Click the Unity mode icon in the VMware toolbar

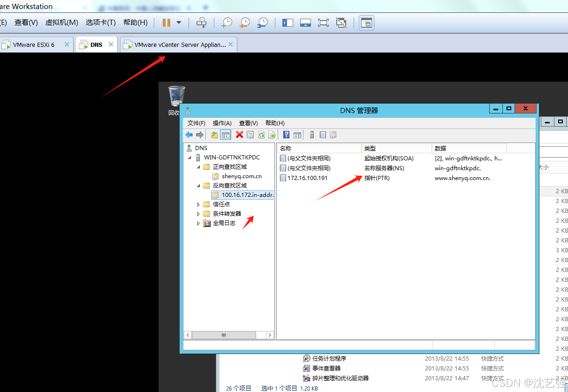pyautogui.click(x=341, y=23)
